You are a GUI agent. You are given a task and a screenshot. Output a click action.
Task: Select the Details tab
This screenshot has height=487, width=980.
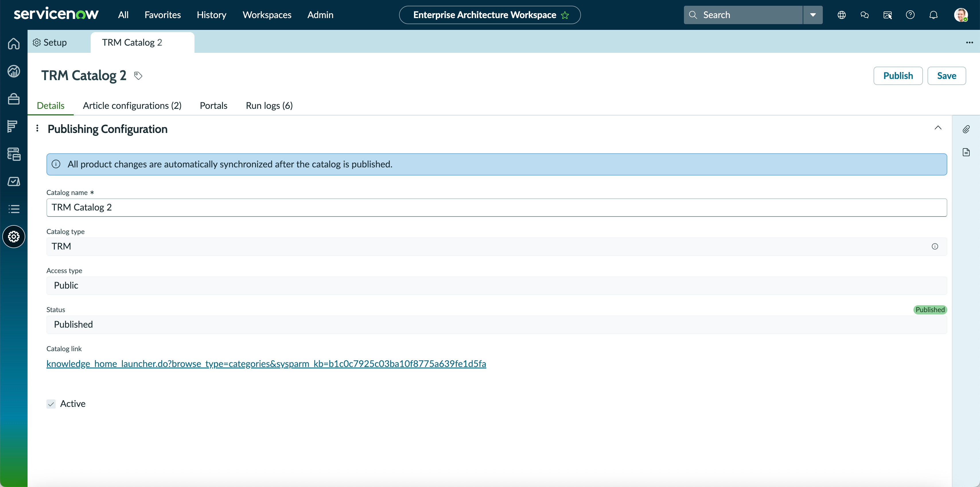tap(50, 105)
